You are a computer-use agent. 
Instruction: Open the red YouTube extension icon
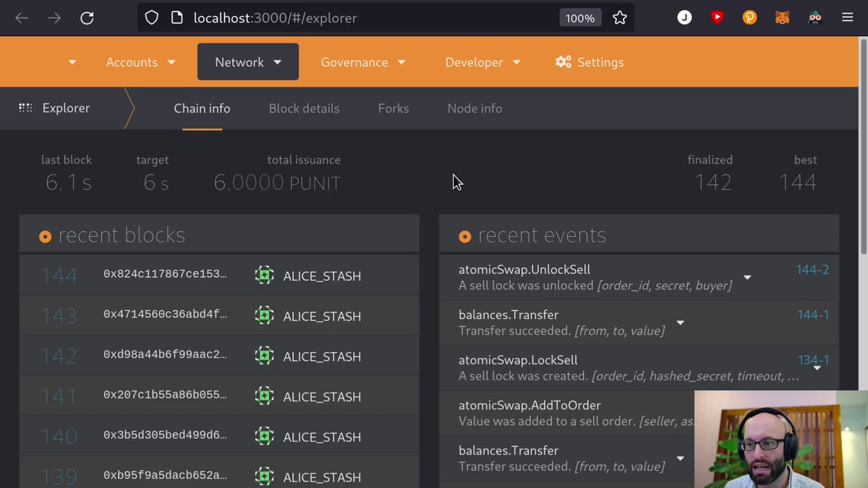[x=718, y=17]
